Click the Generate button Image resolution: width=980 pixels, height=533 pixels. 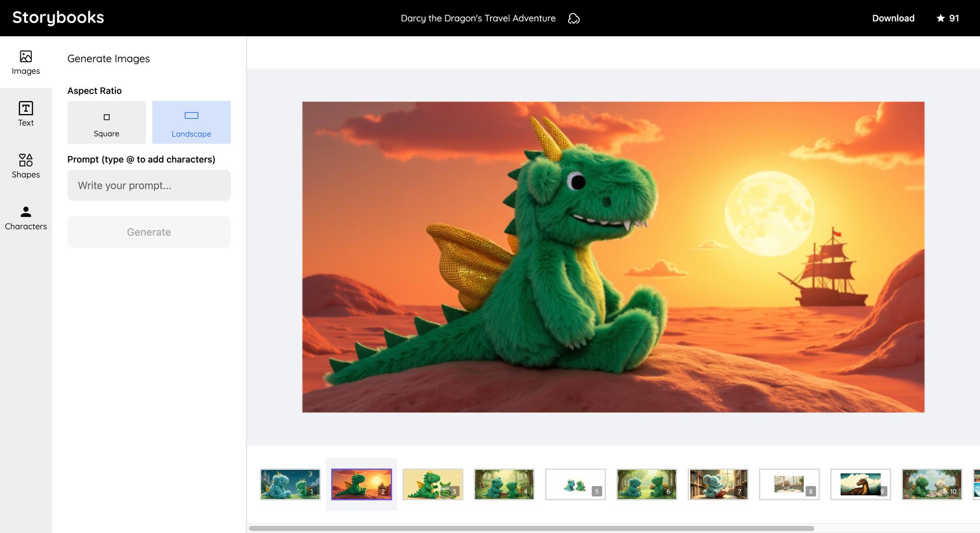point(149,232)
